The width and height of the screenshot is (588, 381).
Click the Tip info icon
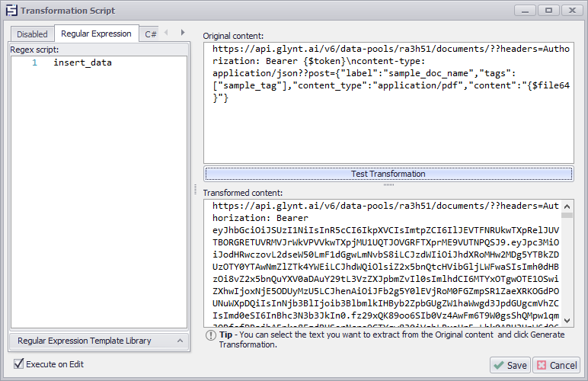(x=210, y=335)
